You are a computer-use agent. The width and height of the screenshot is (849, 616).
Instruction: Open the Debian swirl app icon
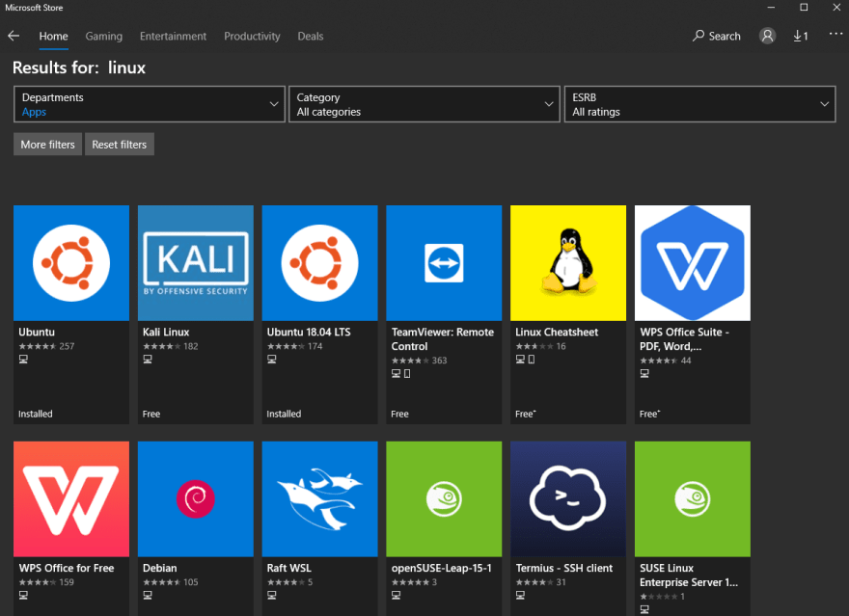196,499
